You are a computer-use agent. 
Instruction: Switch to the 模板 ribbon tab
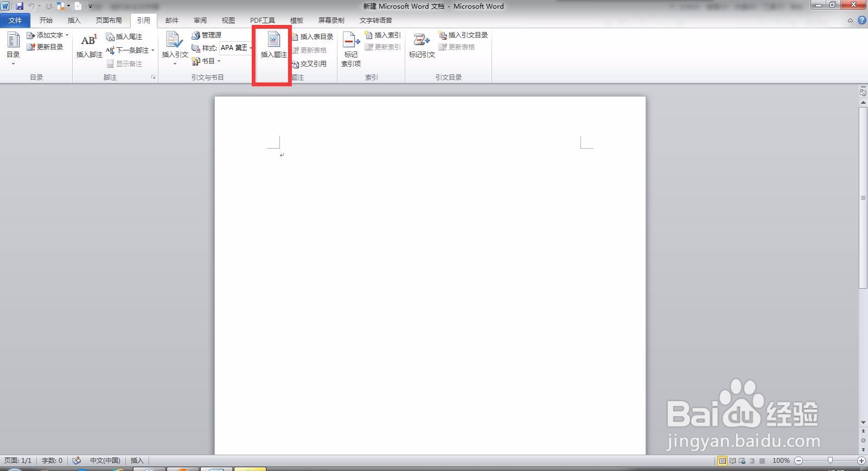297,21
